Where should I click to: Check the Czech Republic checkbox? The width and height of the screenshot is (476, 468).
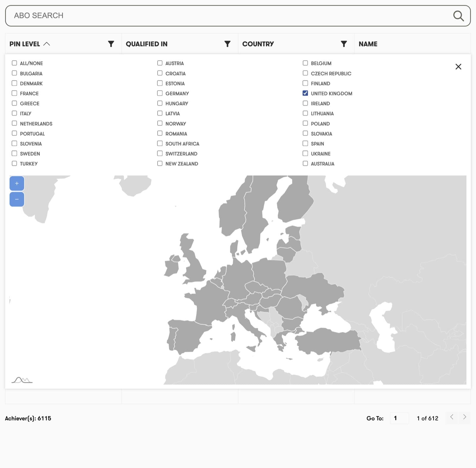pyautogui.click(x=305, y=73)
